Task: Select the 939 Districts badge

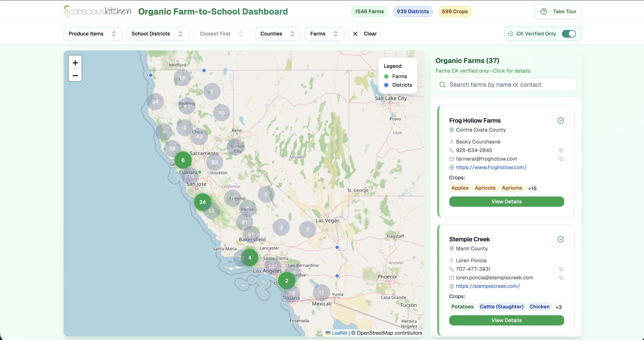Action: tap(412, 12)
